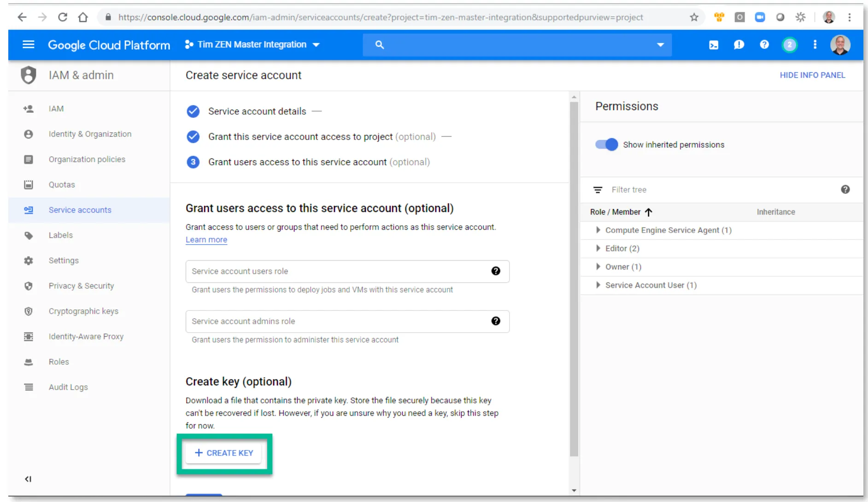Show help for Service account admins role

pos(496,321)
